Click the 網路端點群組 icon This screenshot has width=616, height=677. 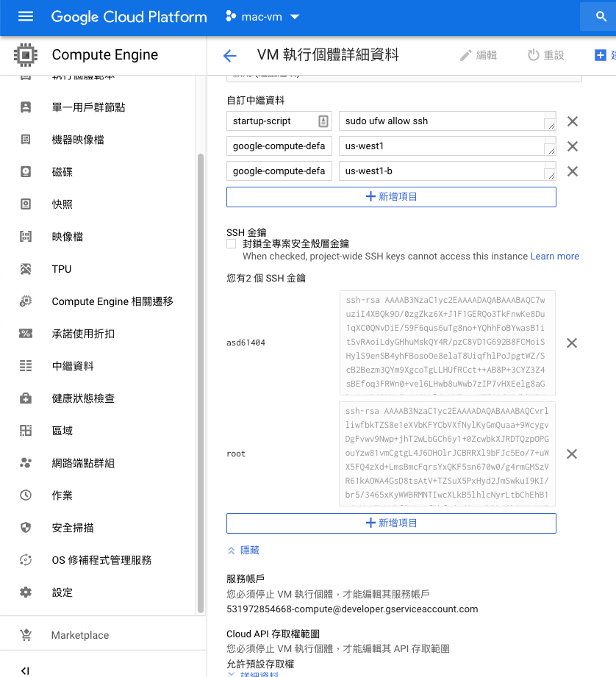[26, 463]
